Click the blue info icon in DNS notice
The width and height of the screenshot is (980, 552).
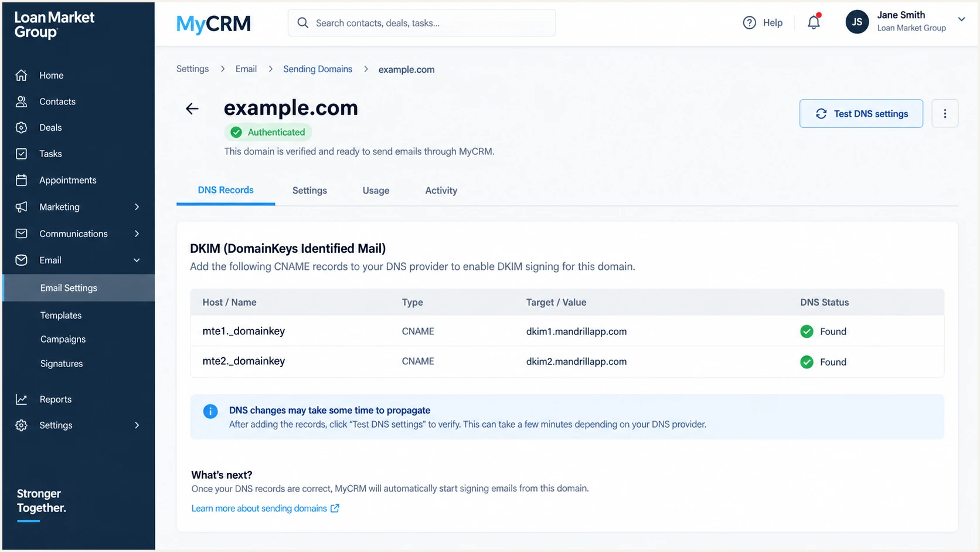210,411
